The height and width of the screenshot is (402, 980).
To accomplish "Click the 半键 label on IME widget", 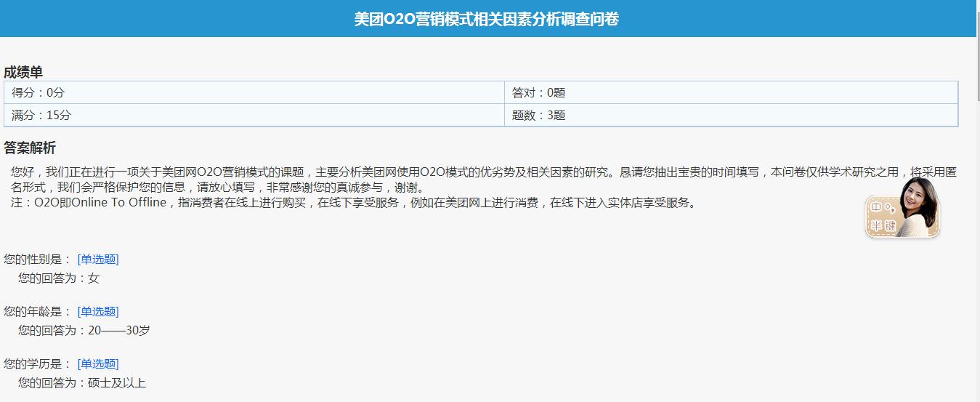I will 882,225.
